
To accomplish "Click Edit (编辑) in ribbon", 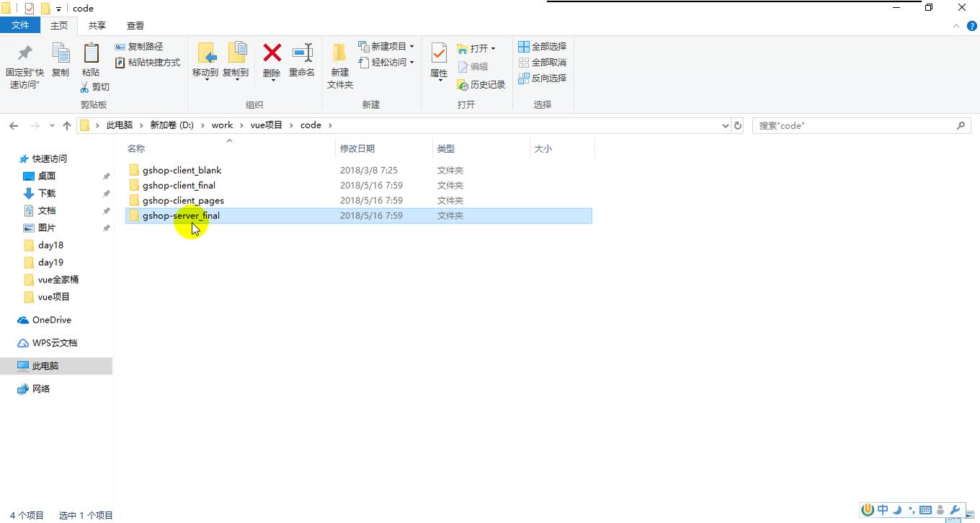I will (x=473, y=66).
